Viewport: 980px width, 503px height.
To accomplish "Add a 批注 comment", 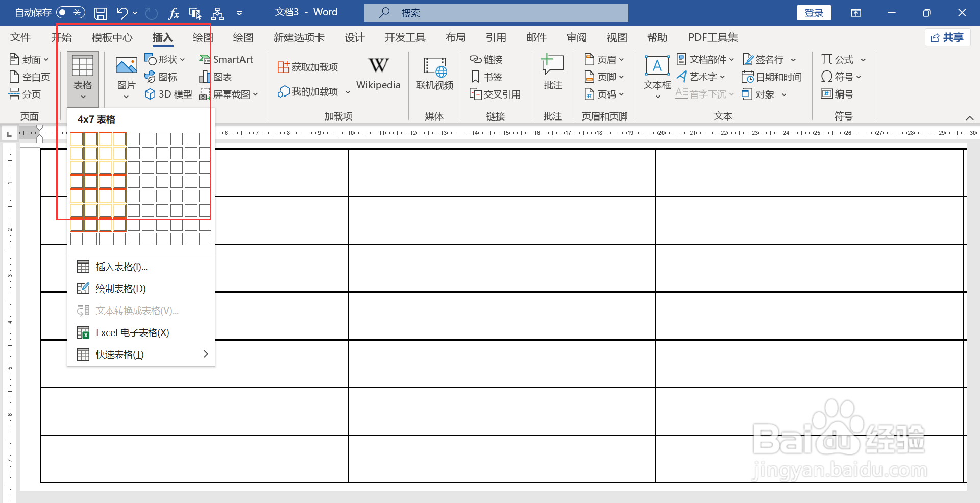I will coord(553,73).
